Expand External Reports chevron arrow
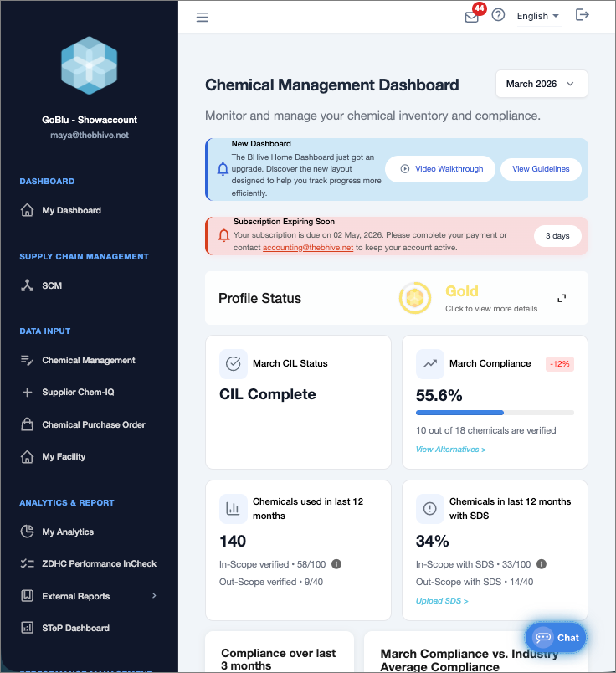Viewport: 616px width, 673px height. [x=154, y=596]
